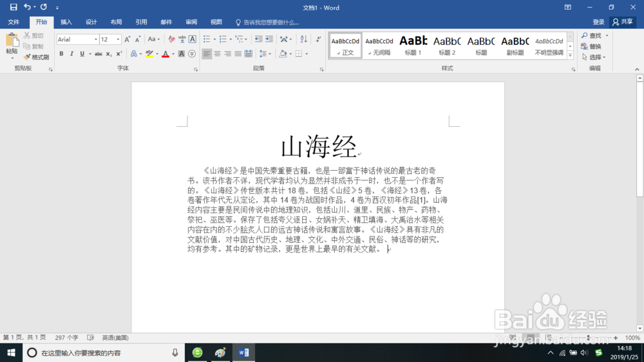Toggle character shading
644x362 pixels.
[181, 54]
